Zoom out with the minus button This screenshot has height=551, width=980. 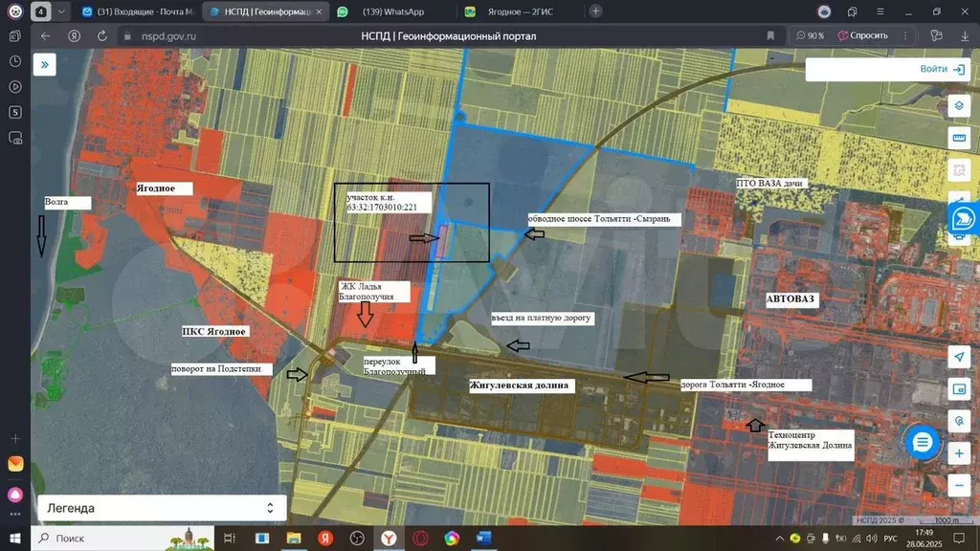coord(959,485)
